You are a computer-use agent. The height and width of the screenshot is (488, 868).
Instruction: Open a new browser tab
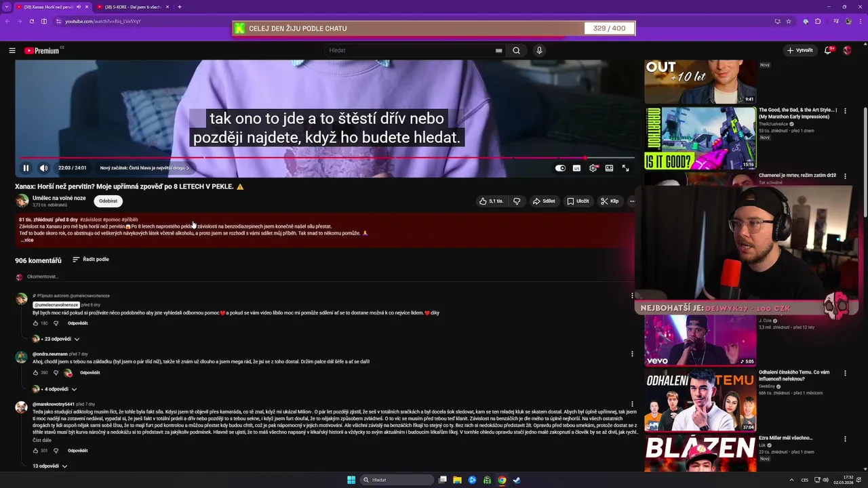click(179, 7)
